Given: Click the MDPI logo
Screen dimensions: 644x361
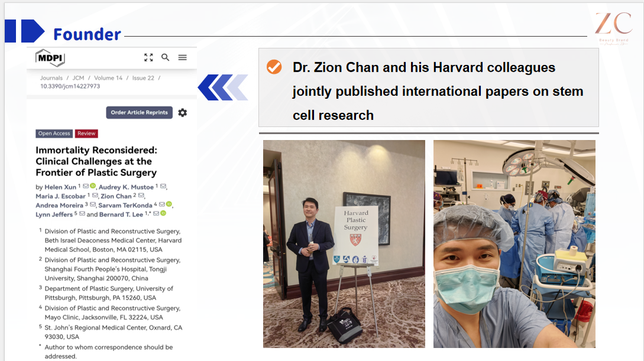Looking at the screenshot, I should pos(50,58).
